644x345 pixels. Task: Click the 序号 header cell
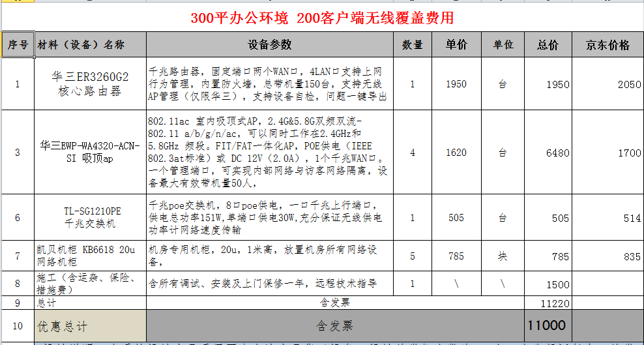pos(18,44)
